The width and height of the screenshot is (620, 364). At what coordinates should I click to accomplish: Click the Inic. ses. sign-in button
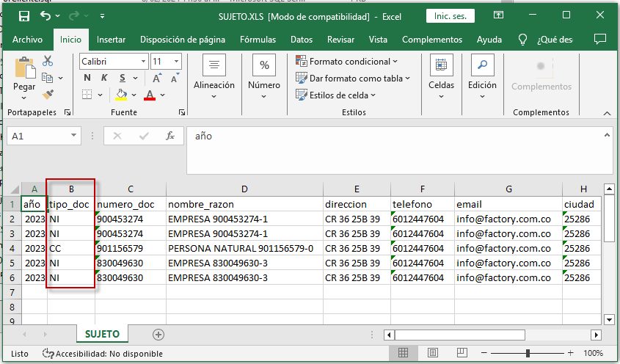(x=451, y=16)
